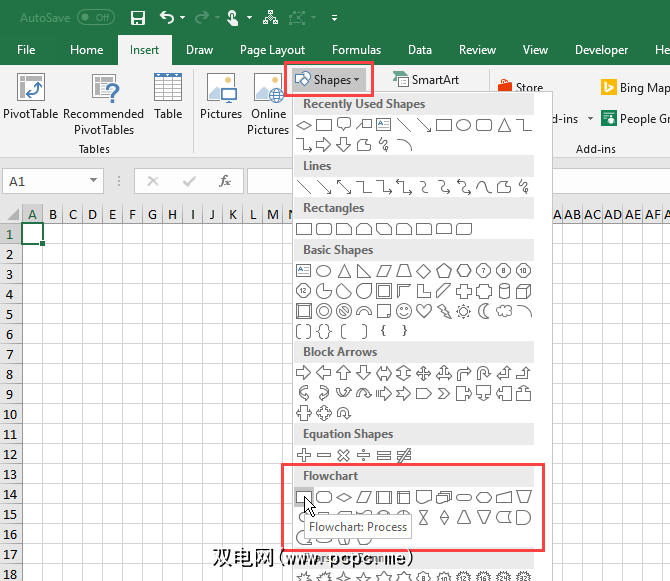
Task: Insert the Smiley Face basic shape
Action: tap(403, 311)
